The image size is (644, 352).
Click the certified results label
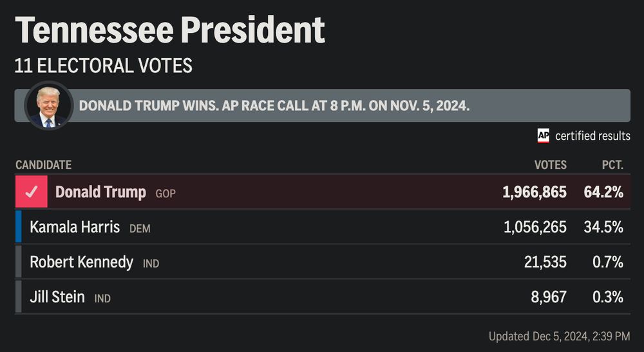pyautogui.click(x=592, y=136)
